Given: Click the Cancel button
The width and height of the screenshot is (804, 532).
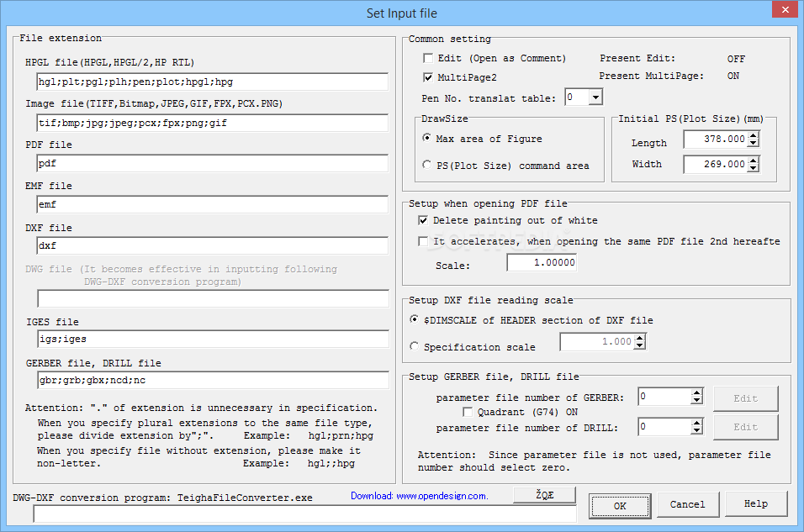Looking at the screenshot, I should tap(688, 504).
